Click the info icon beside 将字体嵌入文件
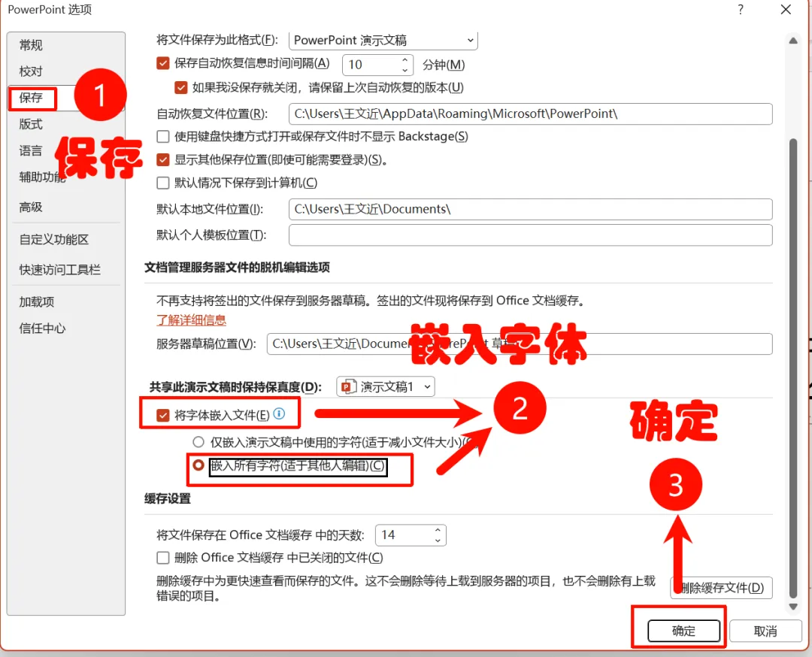 279,413
